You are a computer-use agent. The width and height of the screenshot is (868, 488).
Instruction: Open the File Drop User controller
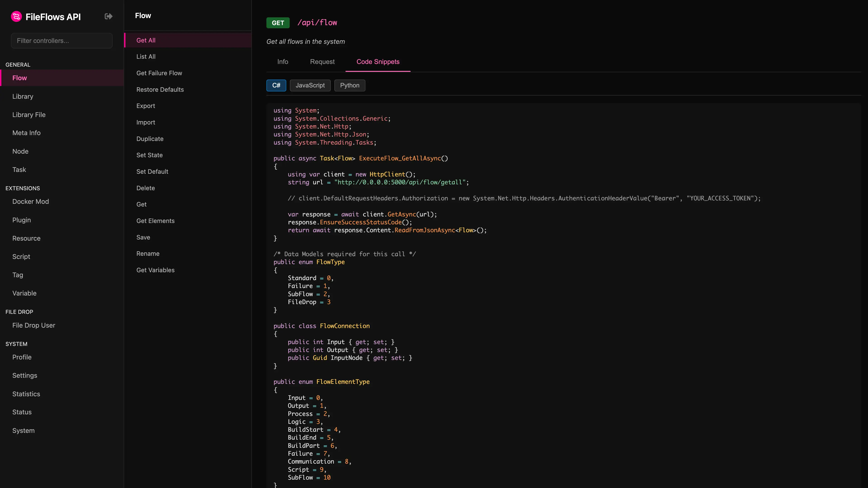(x=62, y=325)
